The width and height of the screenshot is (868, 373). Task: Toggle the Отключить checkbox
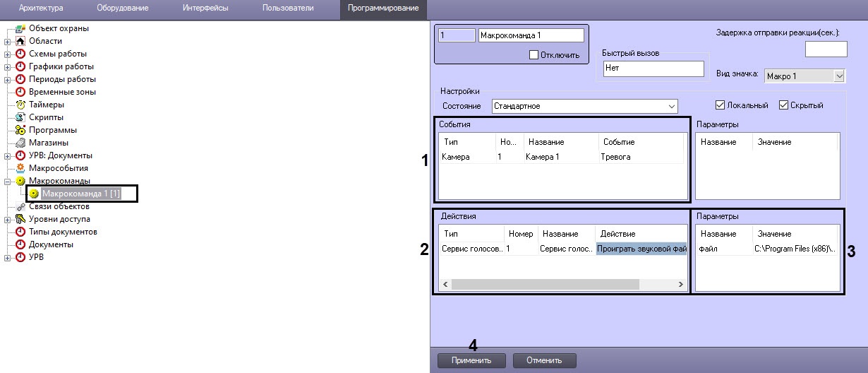[534, 55]
